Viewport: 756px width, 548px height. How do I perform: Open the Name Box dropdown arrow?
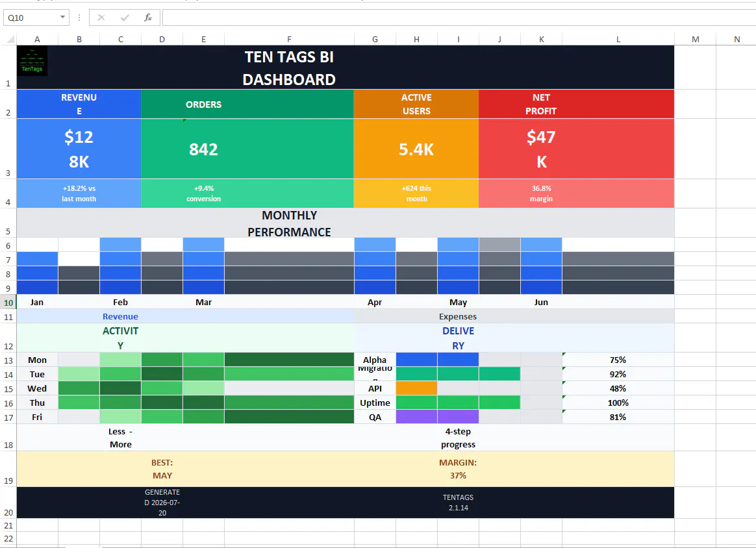(63, 18)
